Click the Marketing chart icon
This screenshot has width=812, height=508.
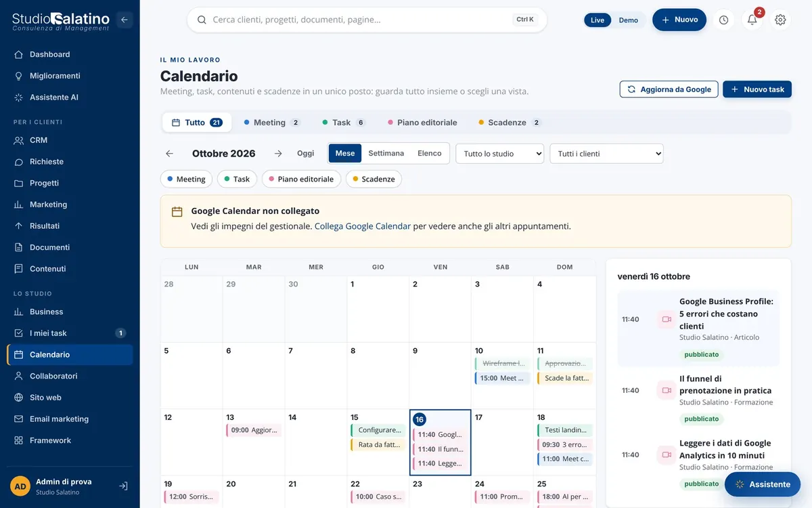18,205
